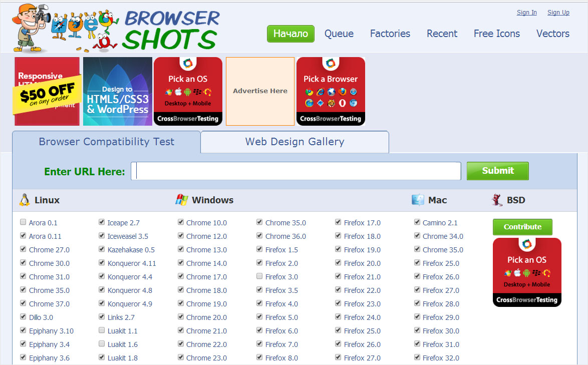The image size is (588, 365).
Task: Click the BSD daemon icon
Action: click(x=497, y=200)
